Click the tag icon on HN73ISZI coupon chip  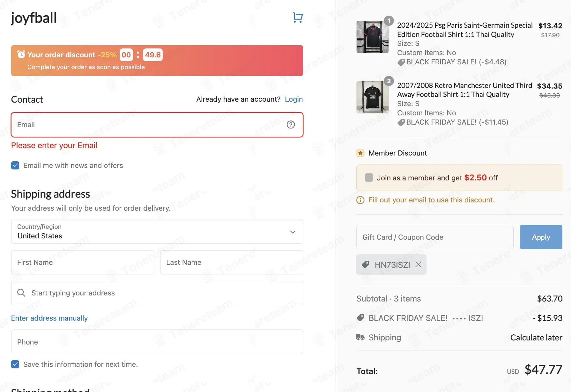(366, 265)
